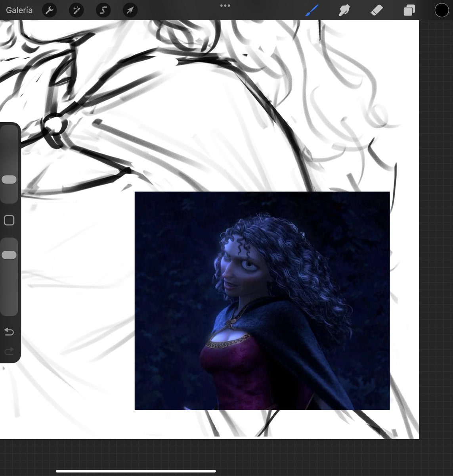
Task: Tap the square modify button in sidebar
Action: (x=9, y=221)
